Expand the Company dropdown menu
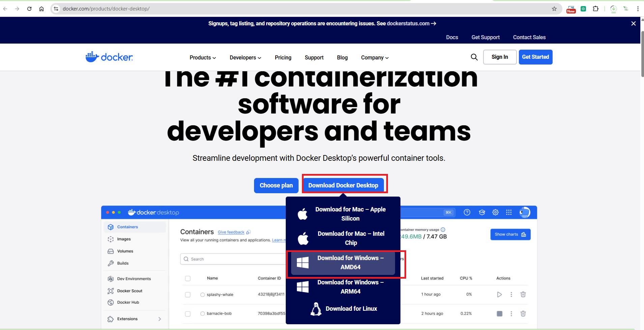The width and height of the screenshot is (644, 330). [375, 58]
